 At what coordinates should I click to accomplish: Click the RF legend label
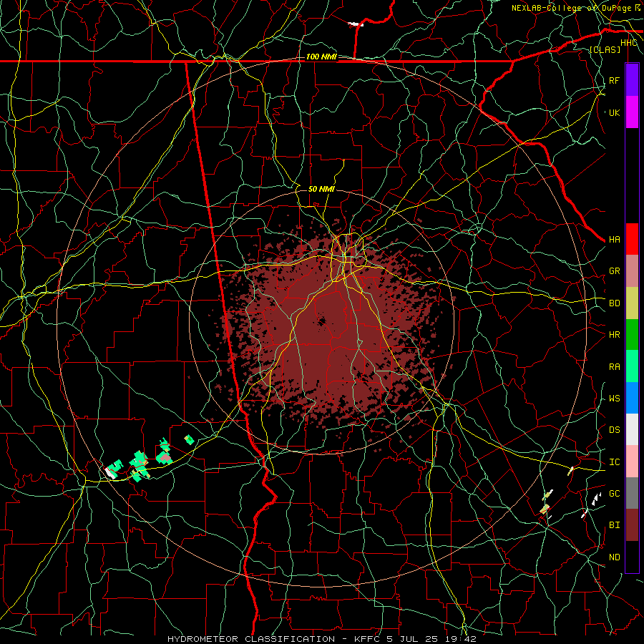(x=614, y=80)
